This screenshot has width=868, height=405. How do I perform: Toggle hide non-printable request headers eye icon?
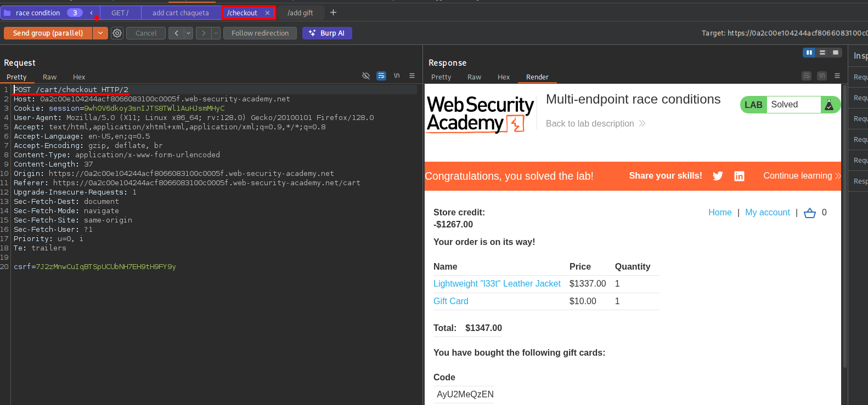point(366,76)
